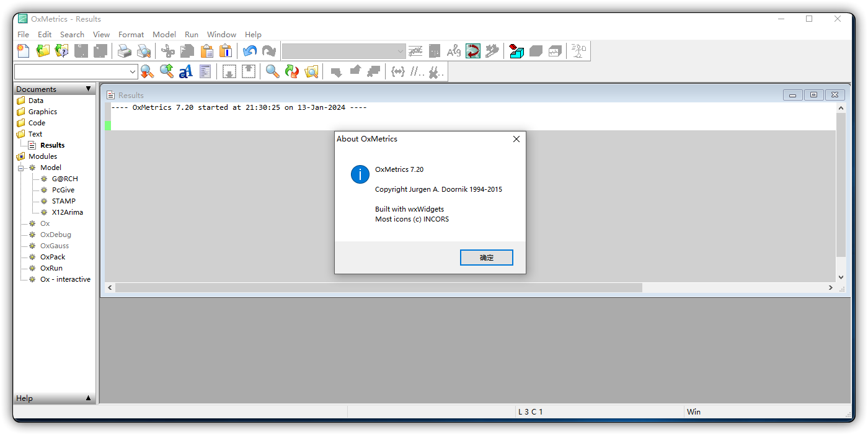The height and width of the screenshot is (435, 868).
Task: Open the File menu
Action: point(23,35)
